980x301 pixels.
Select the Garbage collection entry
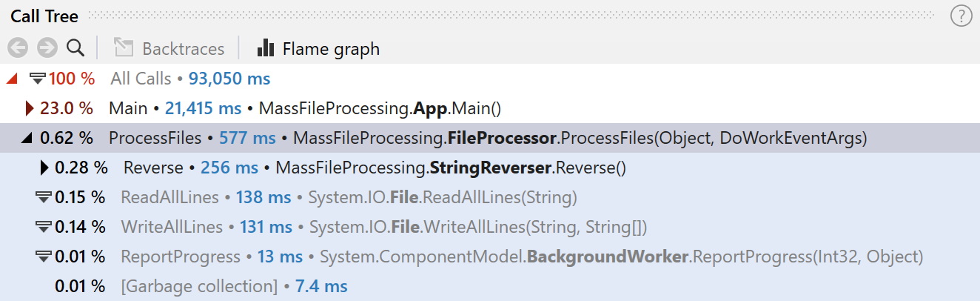[198, 286]
